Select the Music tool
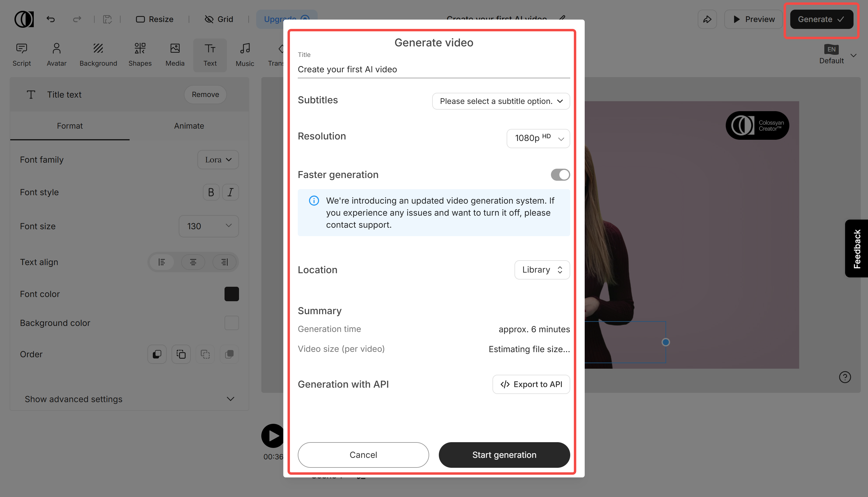Viewport: 868px width, 497px height. [245, 54]
